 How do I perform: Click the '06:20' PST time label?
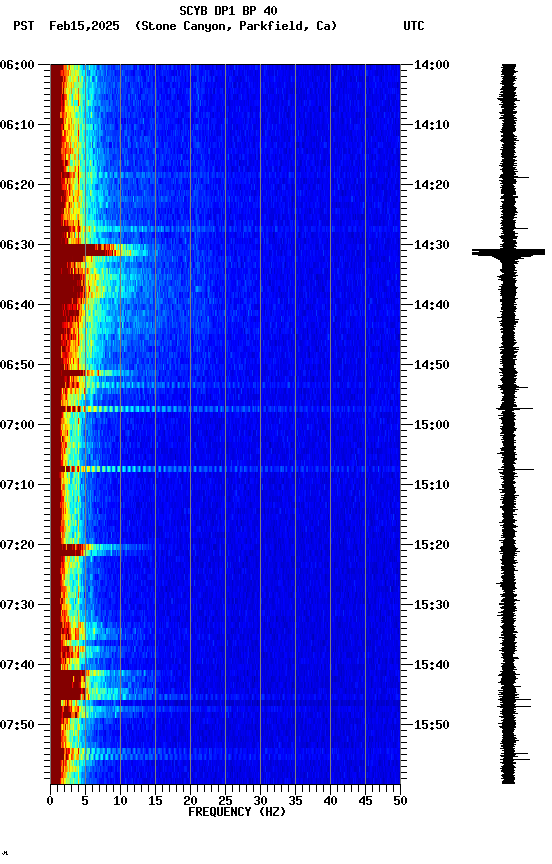17,185
